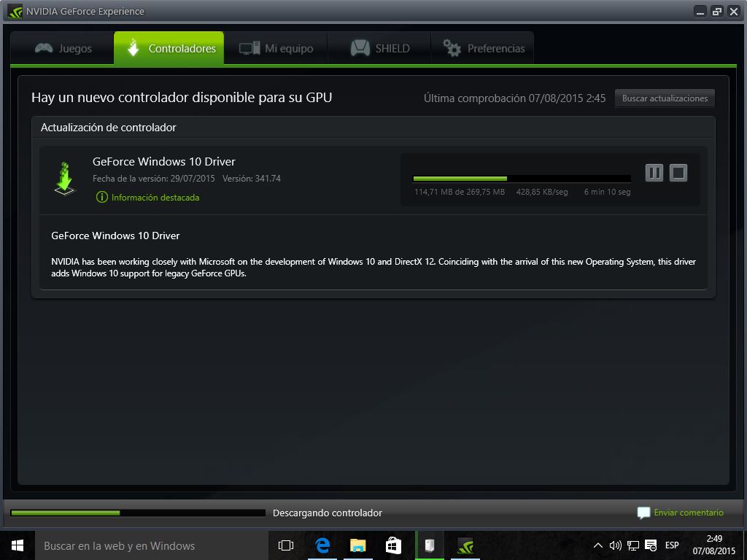Screen dimensions: 747x560
Task: Click 'Fecha de la versión: 29/07/2015' text
Action: pyautogui.click(x=153, y=179)
